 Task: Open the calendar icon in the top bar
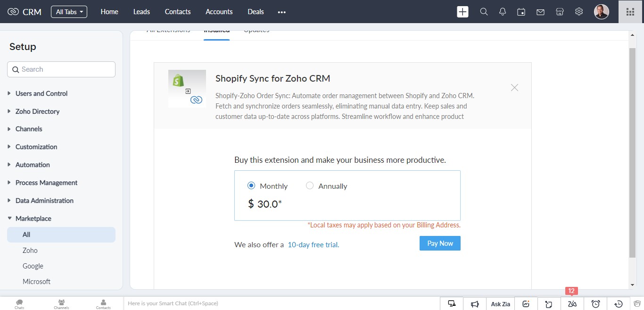click(x=521, y=12)
